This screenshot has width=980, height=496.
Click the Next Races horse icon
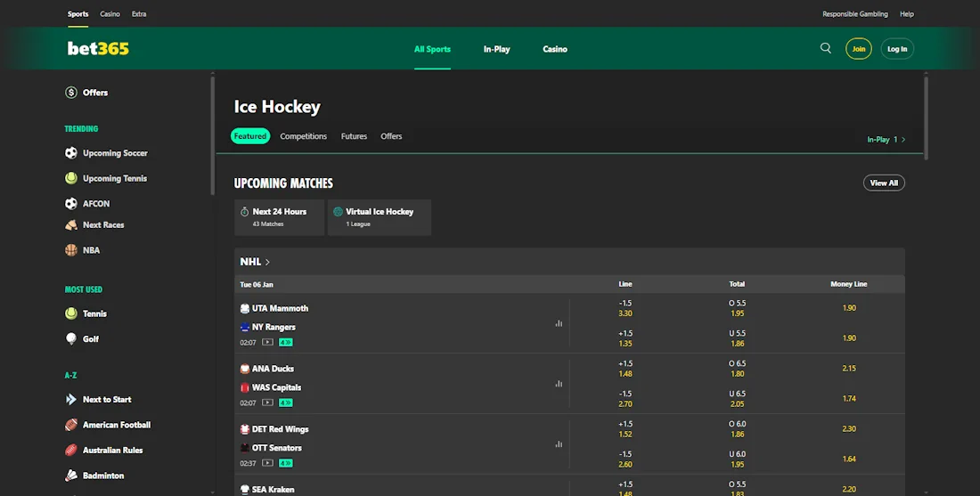click(x=71, y=225)
